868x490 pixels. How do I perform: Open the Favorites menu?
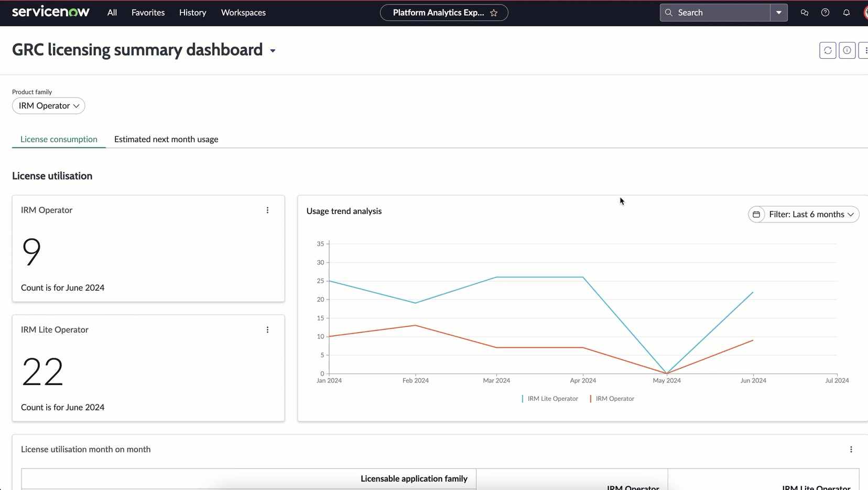[x=148, y=13]
